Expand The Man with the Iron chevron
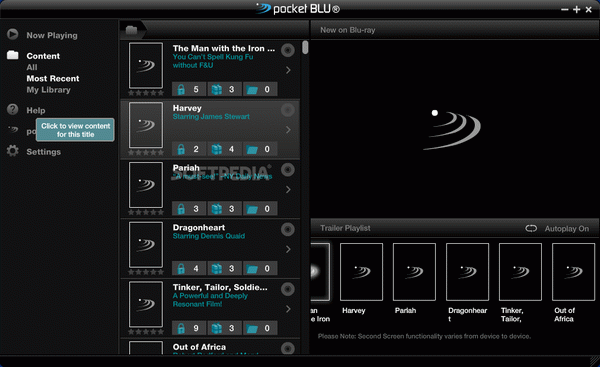This screenshot has width=600, height=367. click(288, 70)
